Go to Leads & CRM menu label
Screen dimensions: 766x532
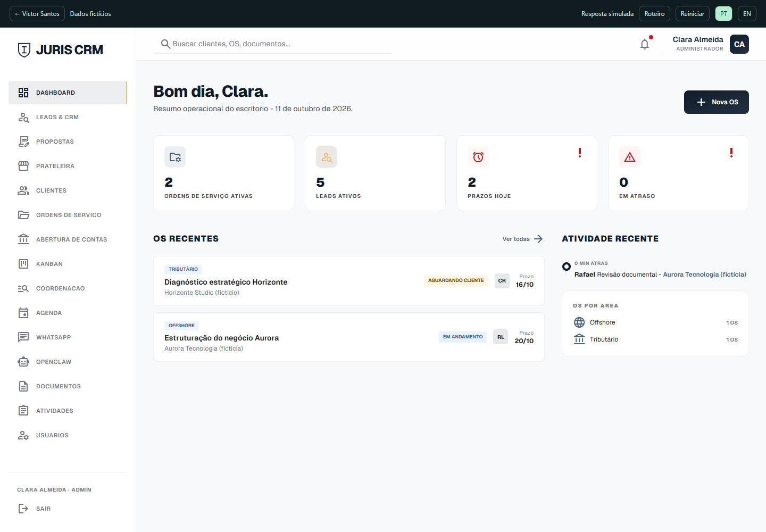tap(57, 117)
